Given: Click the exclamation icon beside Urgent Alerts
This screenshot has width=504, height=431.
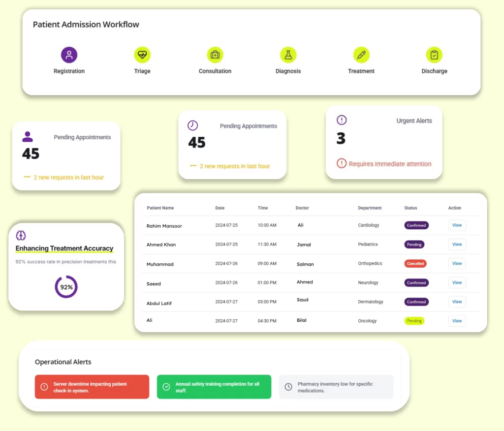Looking at the screenshot, I should pos(342,120).
